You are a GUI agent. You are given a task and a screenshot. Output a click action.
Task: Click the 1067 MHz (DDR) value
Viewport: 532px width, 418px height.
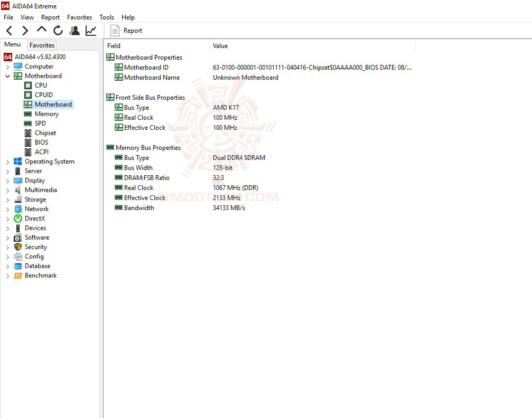click(236, 188)
